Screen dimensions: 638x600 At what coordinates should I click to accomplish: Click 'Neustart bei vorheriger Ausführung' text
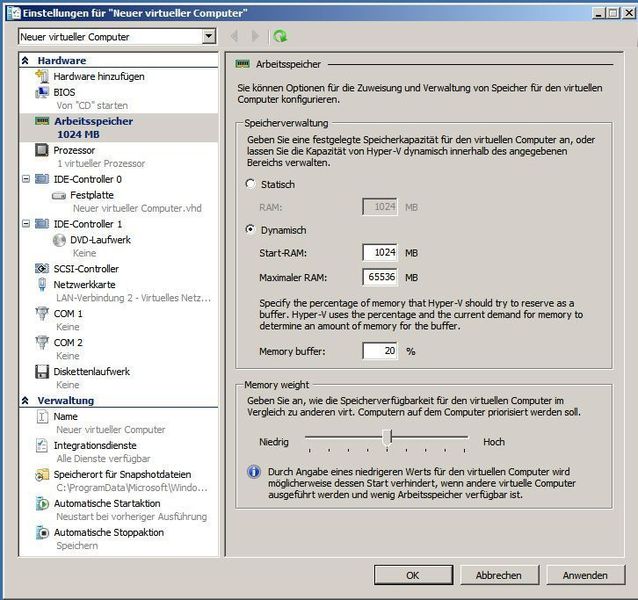tap(131, 517)
